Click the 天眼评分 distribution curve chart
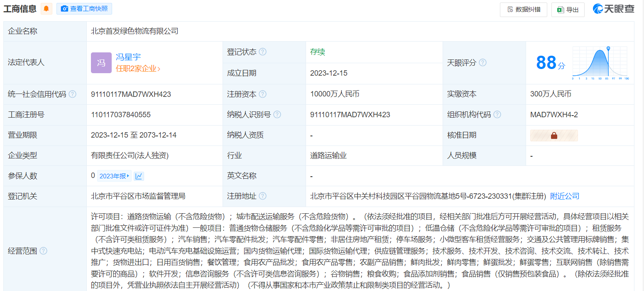Screen dimensions: 644x291 tap(600, 63)
